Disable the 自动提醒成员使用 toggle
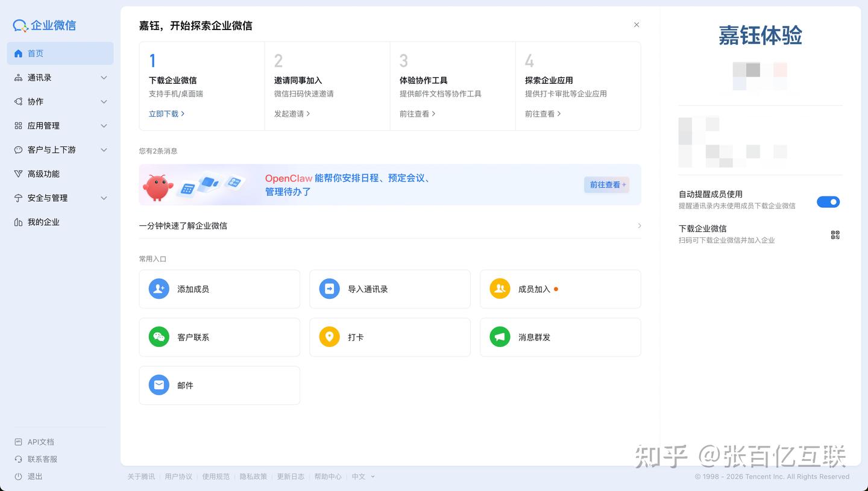The image size is (868, 491). [828, 202]
